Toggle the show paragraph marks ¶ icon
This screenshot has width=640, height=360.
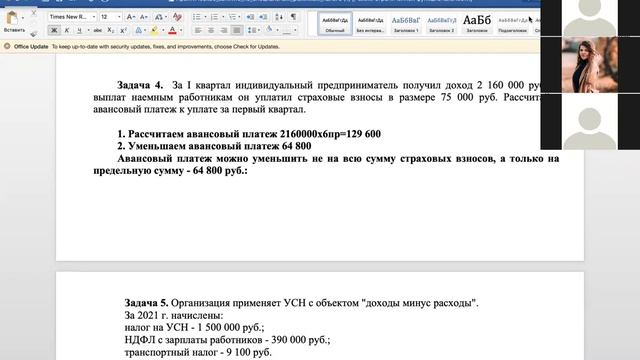click(293, 17)
